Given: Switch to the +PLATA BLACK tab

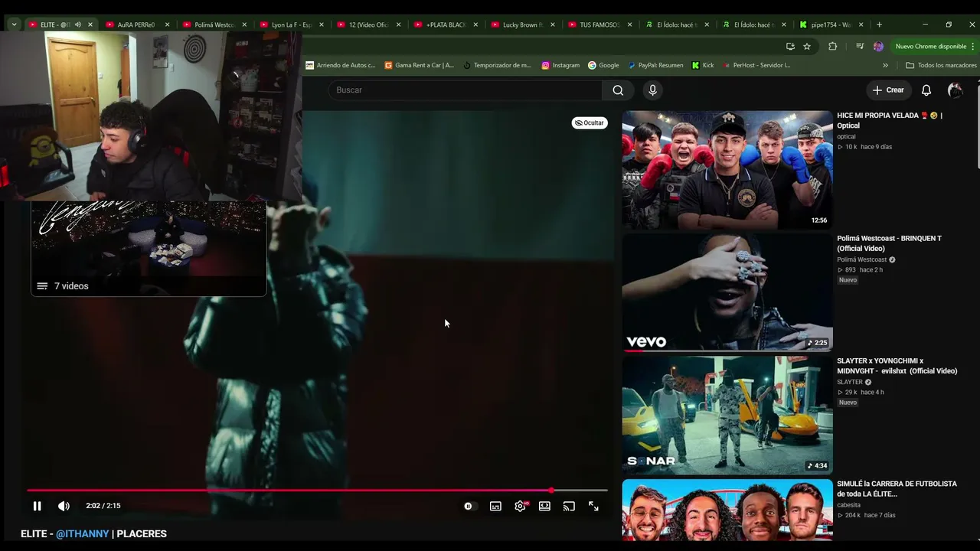Looking at the screenshot, I should (x=446, y=24).
